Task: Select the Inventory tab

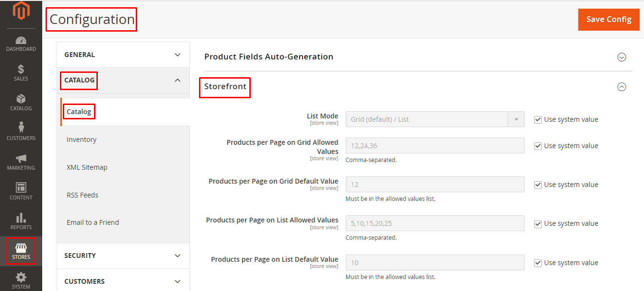Action: tap(82, 140)
